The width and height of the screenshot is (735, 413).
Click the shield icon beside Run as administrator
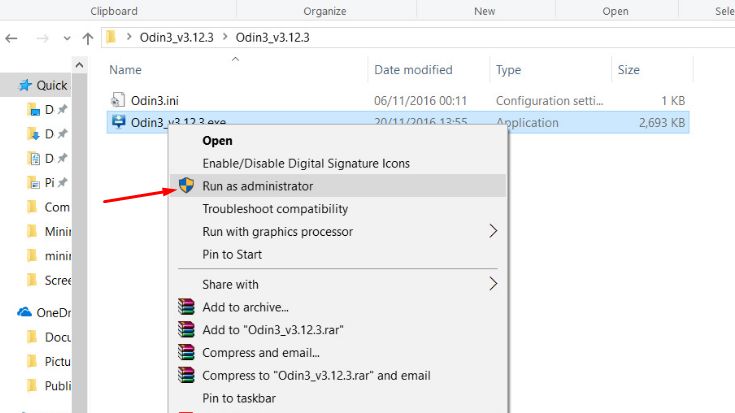click(x=186, y=186)
